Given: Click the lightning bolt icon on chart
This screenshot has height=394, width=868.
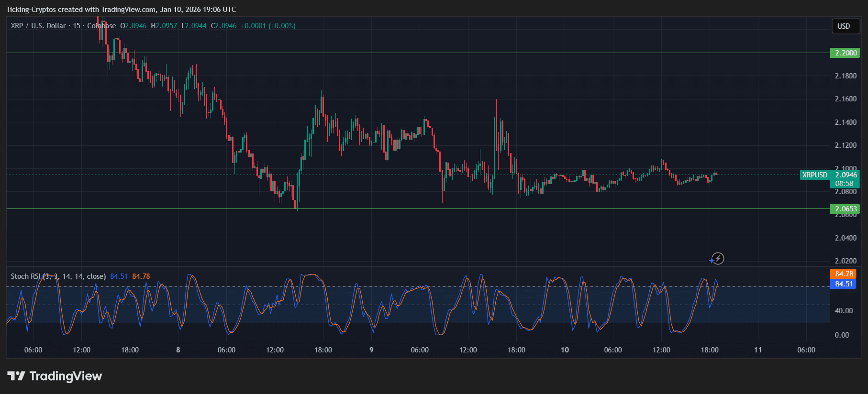Looking at the screenshot, I should point(717,259).
